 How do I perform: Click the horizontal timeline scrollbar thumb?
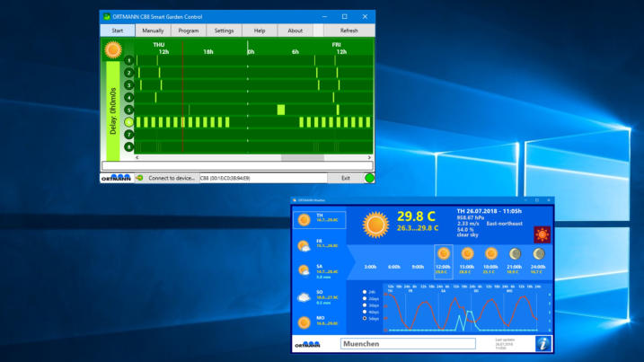[x=302, y=158]
